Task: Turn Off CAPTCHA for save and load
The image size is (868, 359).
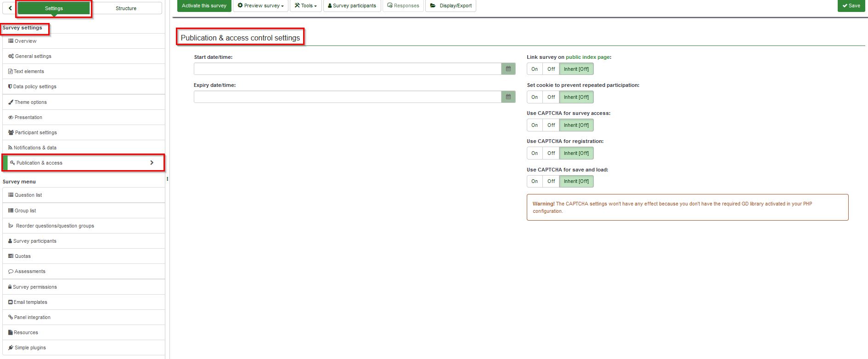Action: coord(551,181)
